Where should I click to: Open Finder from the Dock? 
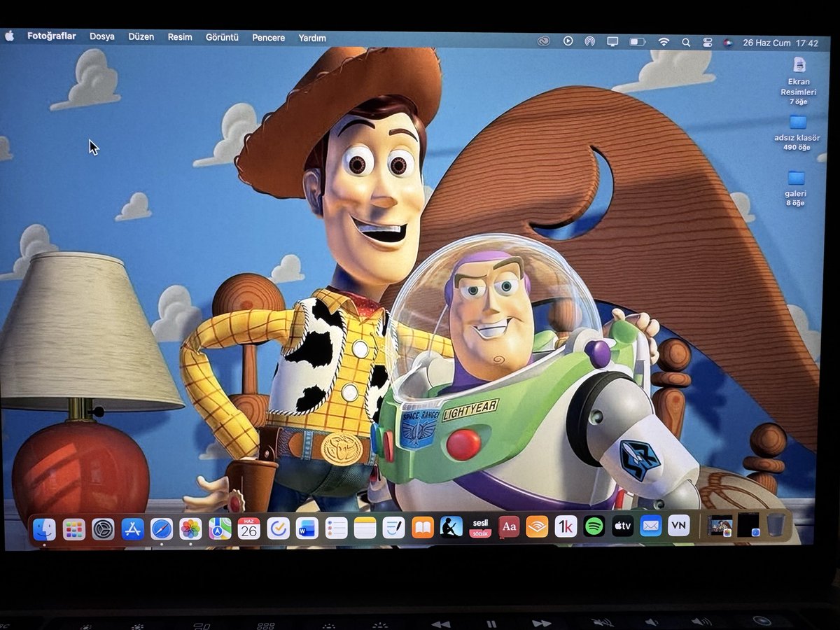44,528
